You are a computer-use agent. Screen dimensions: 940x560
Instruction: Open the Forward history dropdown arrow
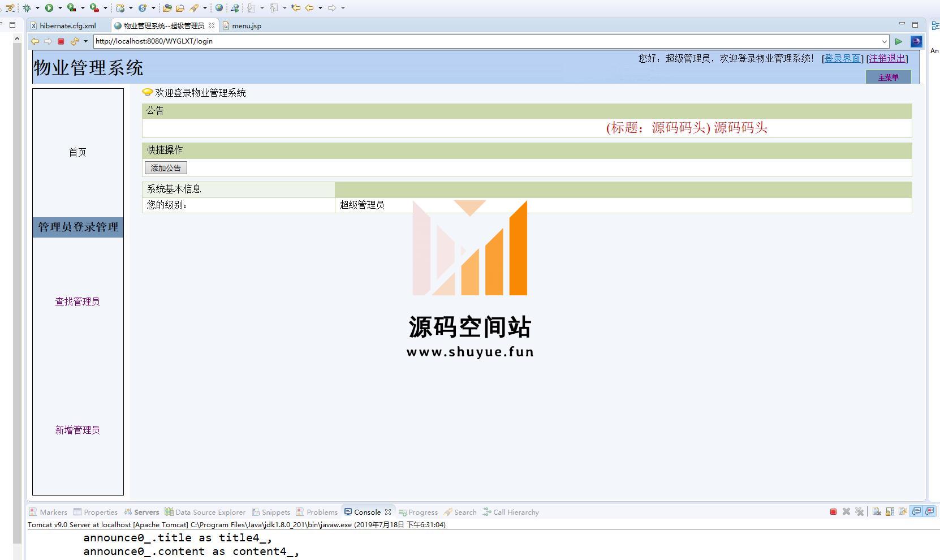343,8
